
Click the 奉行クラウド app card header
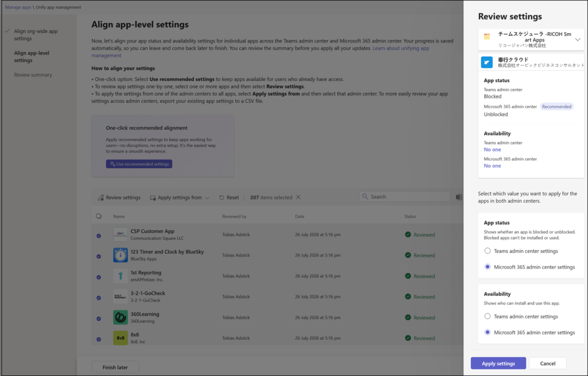(x=531, y=62)
